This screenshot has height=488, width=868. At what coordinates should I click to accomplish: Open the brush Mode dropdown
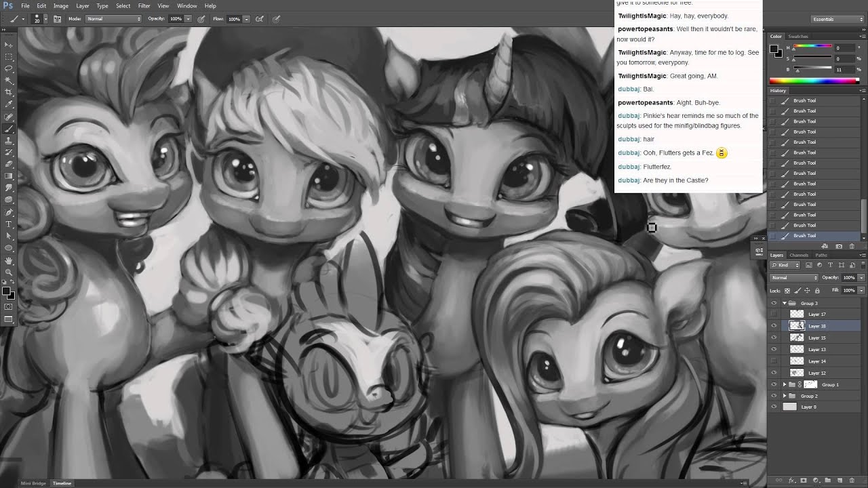click(x=114, y=19)
